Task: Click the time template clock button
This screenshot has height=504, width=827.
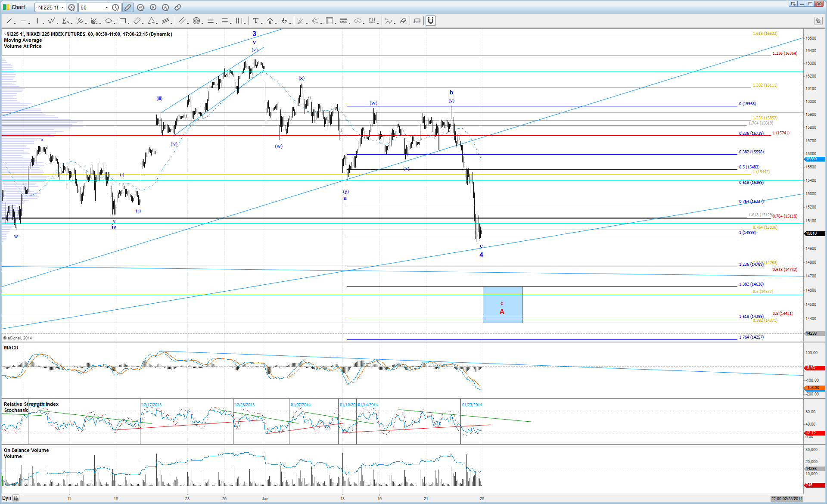Action: coord(116,7)
